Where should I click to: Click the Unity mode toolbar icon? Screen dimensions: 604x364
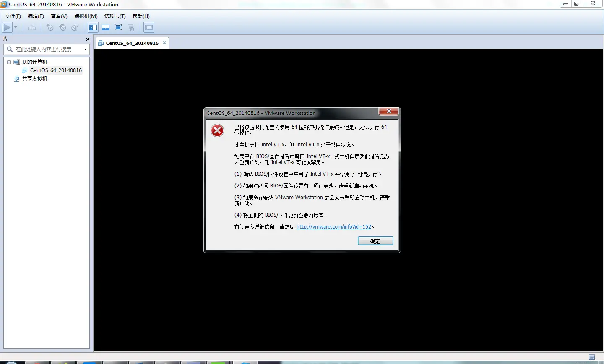tap(131, 28)
